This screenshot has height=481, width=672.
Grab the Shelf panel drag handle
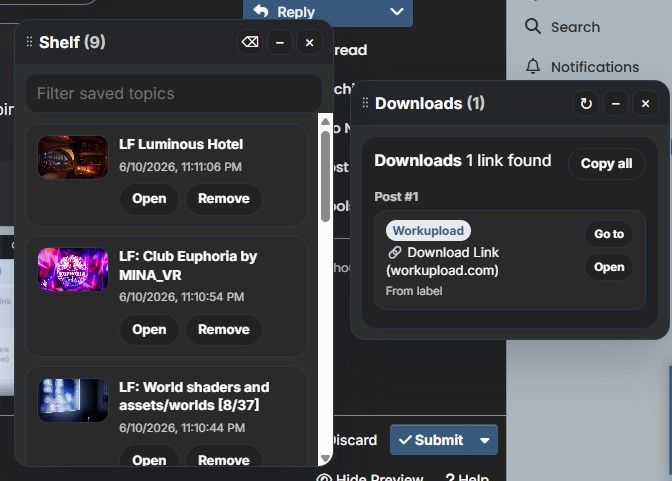click(29, 42)
